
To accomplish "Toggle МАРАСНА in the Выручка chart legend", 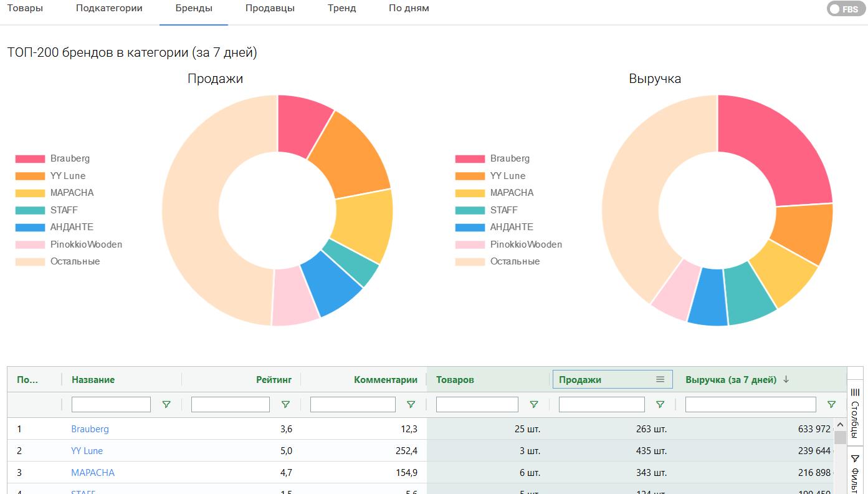I will click(x=494, y=193).
